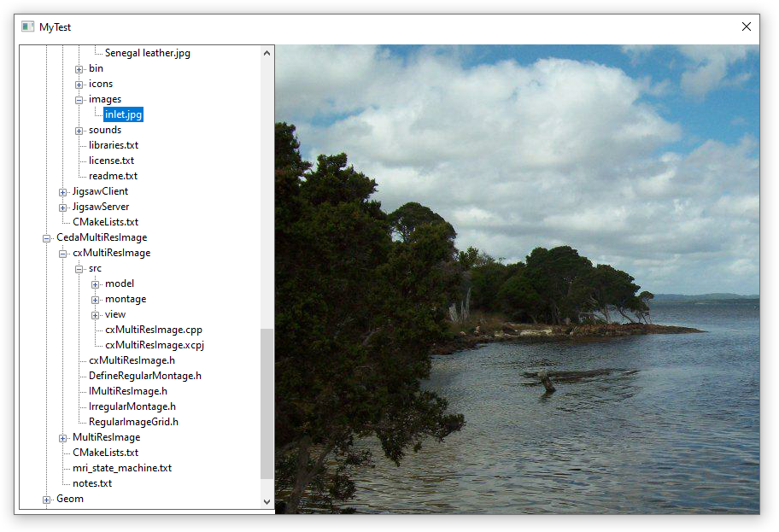
Task: Expand the JigsawServer node
Action: [62, 208]
